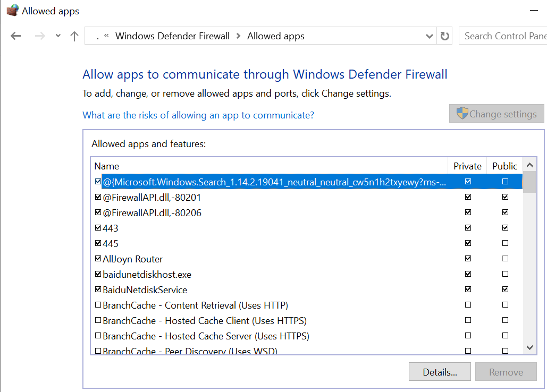The height and width of the screenshot is (392, 547).
Task: Click the Change settings button
Action: click(496, 114)
